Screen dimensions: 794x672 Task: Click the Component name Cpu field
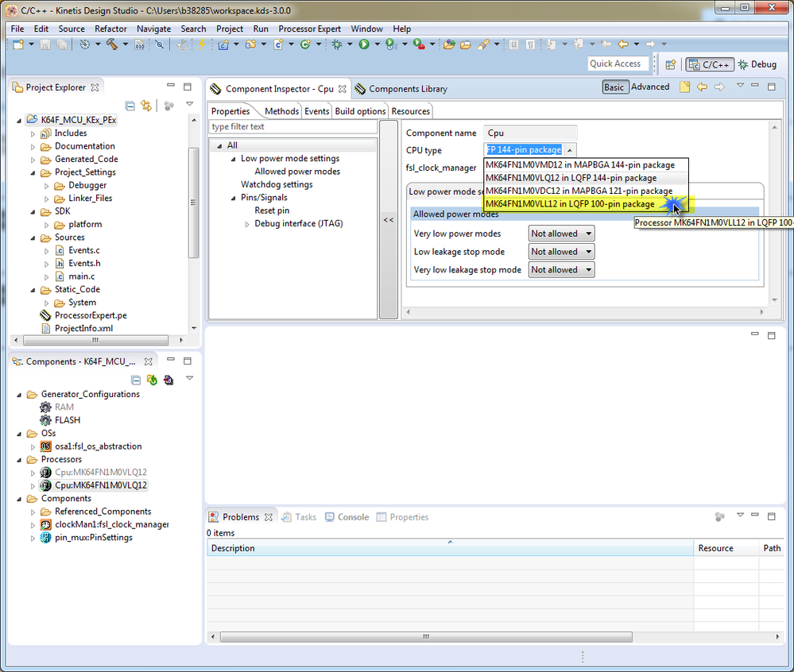(530, 133)
